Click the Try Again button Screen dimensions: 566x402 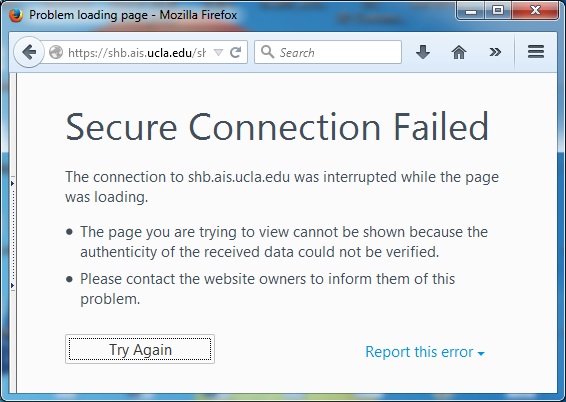point(140,349)
